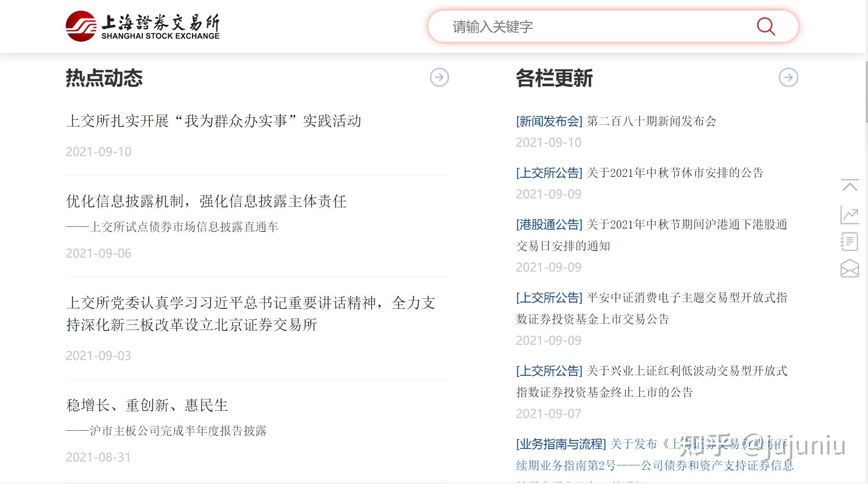Open 关于2021年中秋节休市安排的公告

coord(675,173)
